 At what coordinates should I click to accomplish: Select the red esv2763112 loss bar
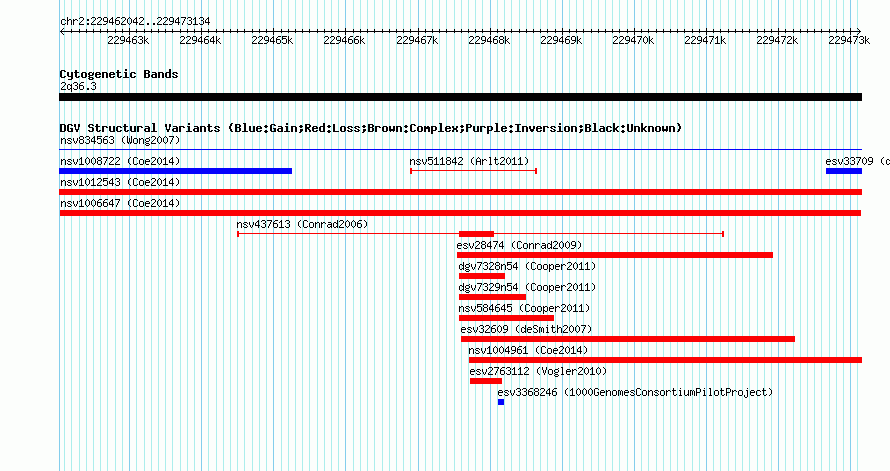pos(486,381)
